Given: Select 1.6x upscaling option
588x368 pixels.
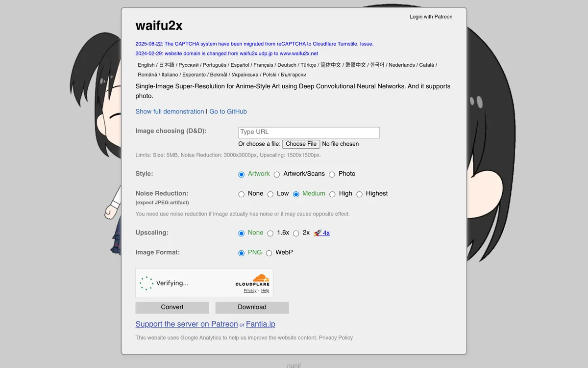Looking at the screenshot, I should click(270, 234).
